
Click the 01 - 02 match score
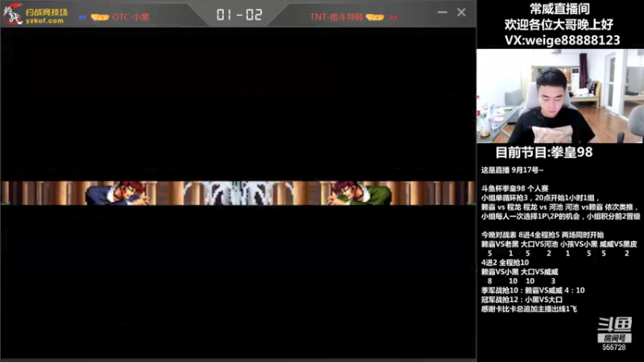point(239,15)
